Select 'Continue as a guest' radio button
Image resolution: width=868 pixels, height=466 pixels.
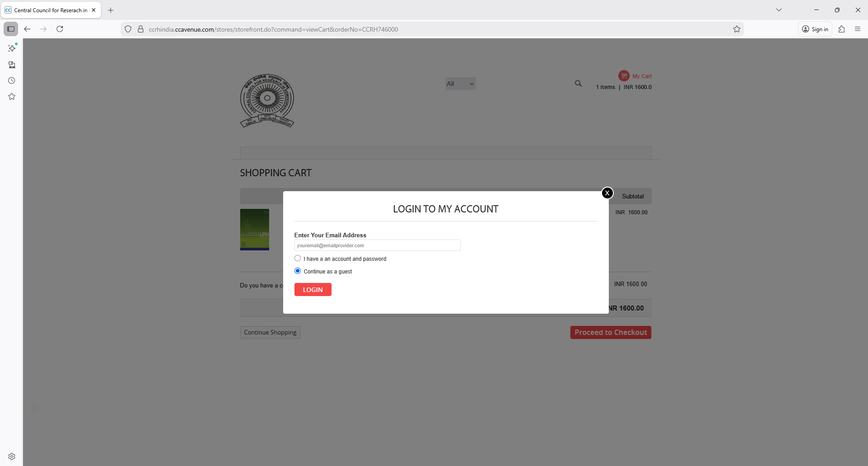click(x=298, y=271)
